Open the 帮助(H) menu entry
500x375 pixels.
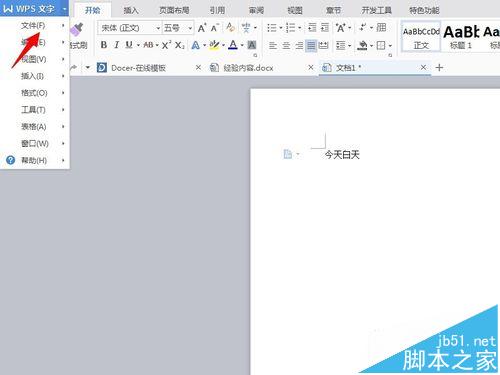coord(35,160)
